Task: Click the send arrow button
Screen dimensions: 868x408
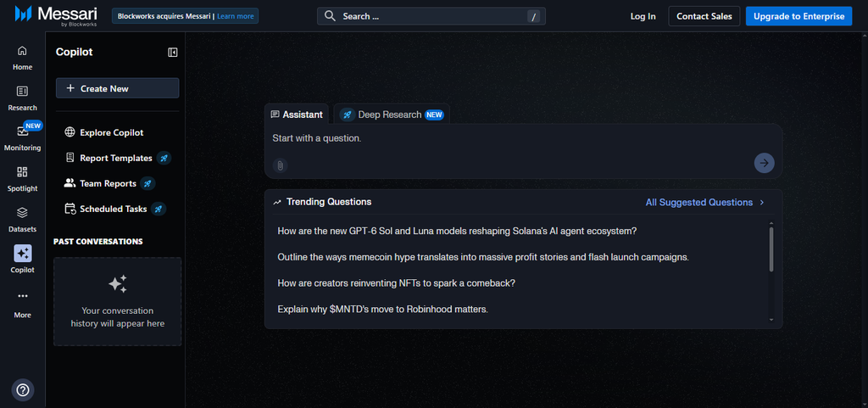Action: click(x=764, y=163)
